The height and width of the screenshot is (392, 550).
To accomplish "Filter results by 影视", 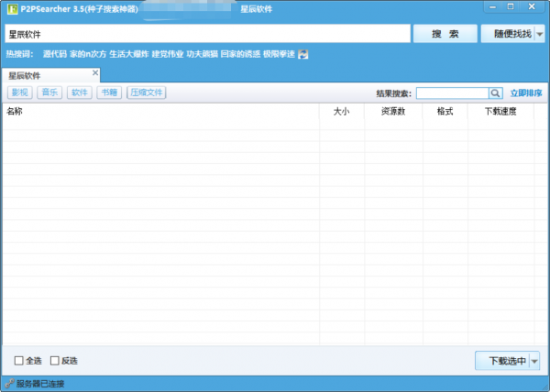I will point(19,93).
